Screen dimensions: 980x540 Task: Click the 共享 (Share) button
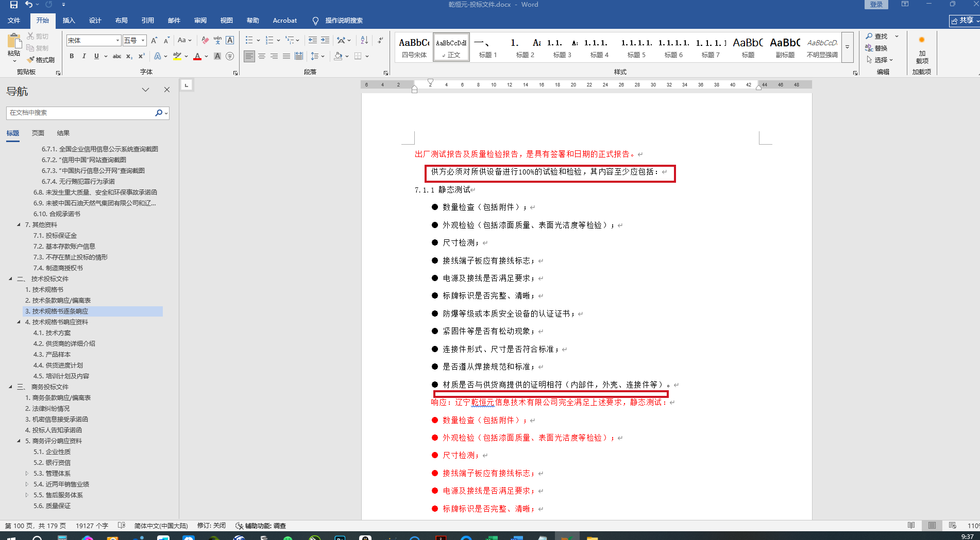tap(964, 21)
